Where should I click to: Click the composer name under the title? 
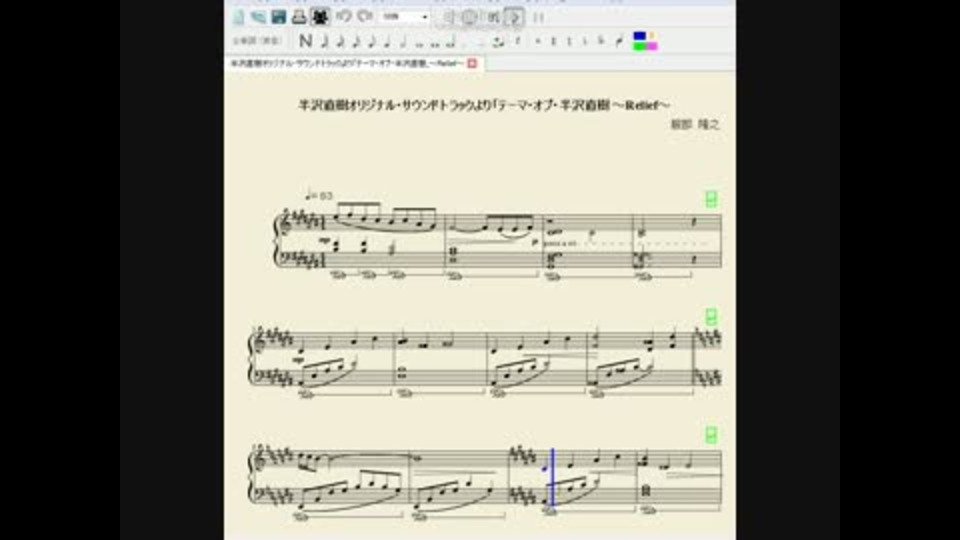pyautogui.click(x=694, y=124)
